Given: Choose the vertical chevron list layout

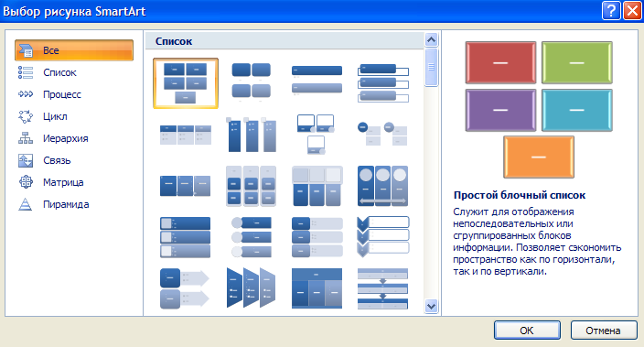Looking at the screenshot, I should [382, 237].
